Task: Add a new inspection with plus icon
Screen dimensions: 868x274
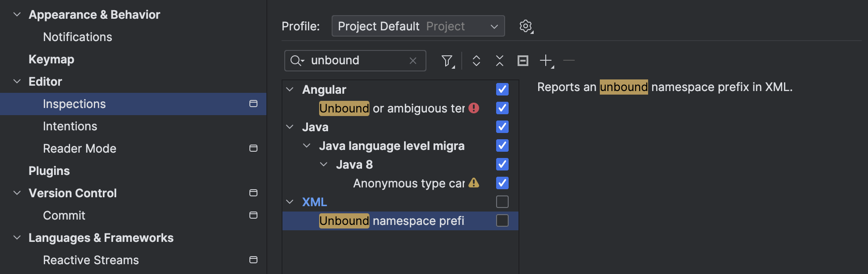Action: (546, 61)
